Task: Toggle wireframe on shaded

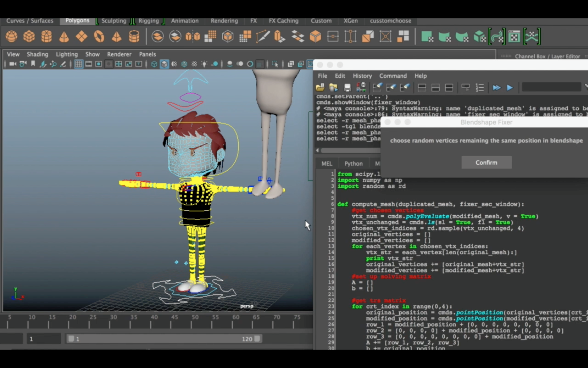Action: pos(184,64)
